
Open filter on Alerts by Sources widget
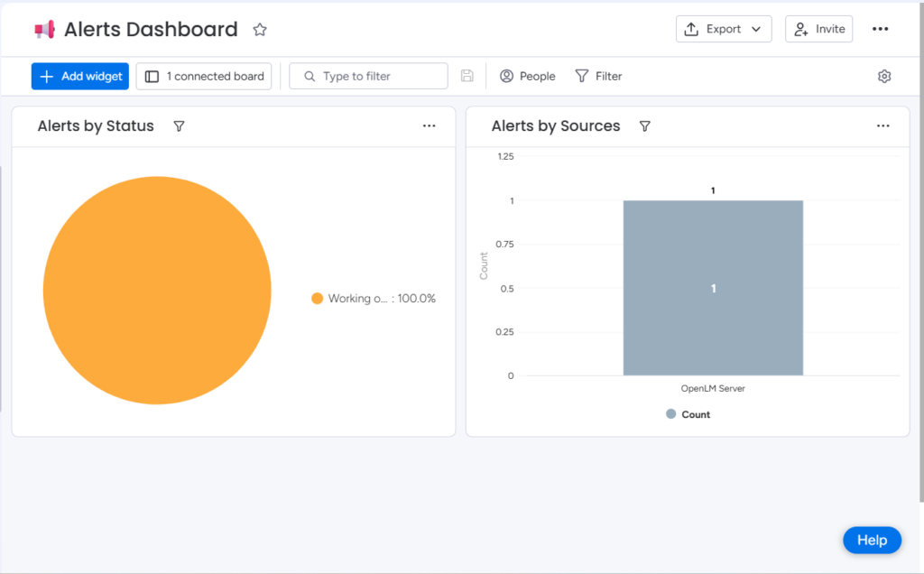point(644,126)
